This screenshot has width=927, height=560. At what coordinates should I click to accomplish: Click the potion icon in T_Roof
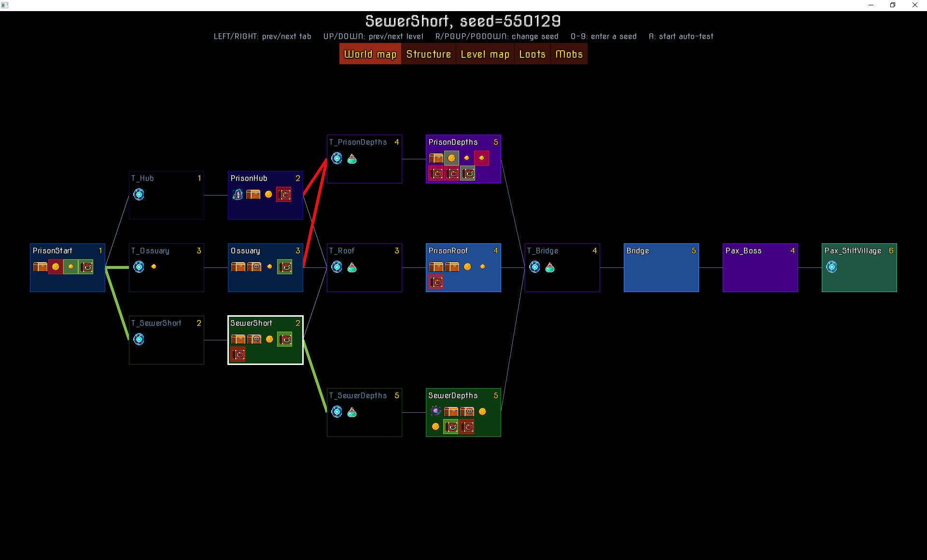coord(351,267)
